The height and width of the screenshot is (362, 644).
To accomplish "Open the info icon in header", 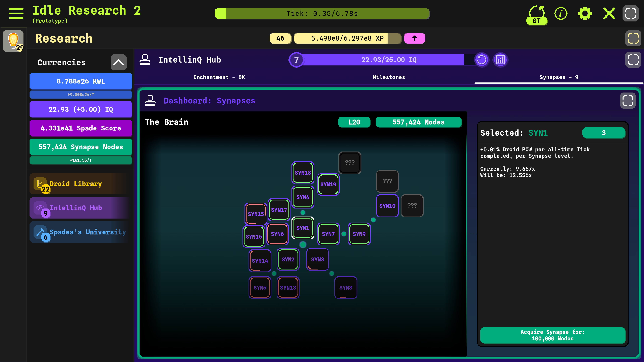I will 561,13.
